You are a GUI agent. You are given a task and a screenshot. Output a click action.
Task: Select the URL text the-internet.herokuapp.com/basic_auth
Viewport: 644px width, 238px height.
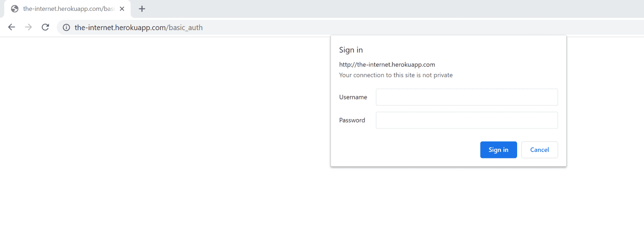[138, 27]
